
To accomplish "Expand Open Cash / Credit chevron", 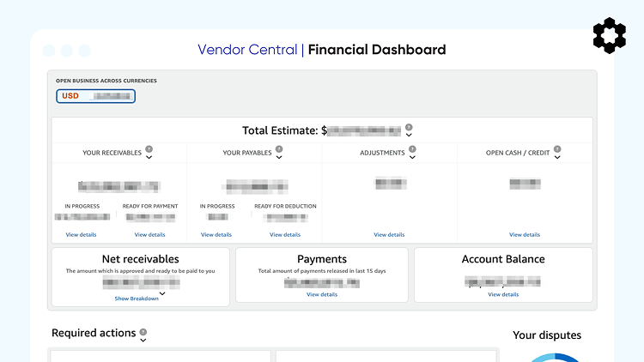I will 557,157.
